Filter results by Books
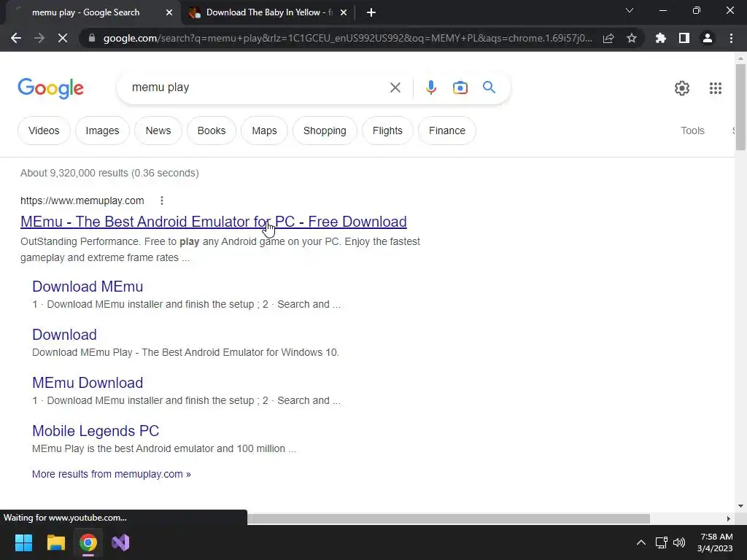This screenshot has width=747, height=560. 212,131
